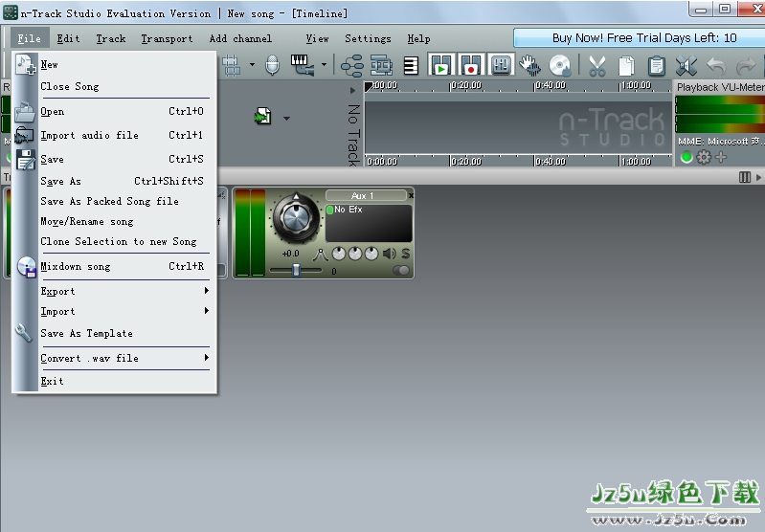This screenshot has height=532, width=765.
Task: Open dropdown arrow beside the grid icon
Action: tap(252, 64)
